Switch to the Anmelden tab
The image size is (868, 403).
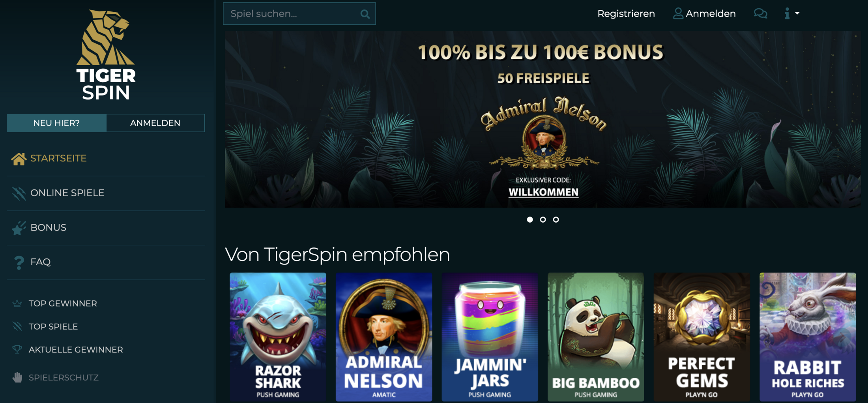tap(155, 123)
